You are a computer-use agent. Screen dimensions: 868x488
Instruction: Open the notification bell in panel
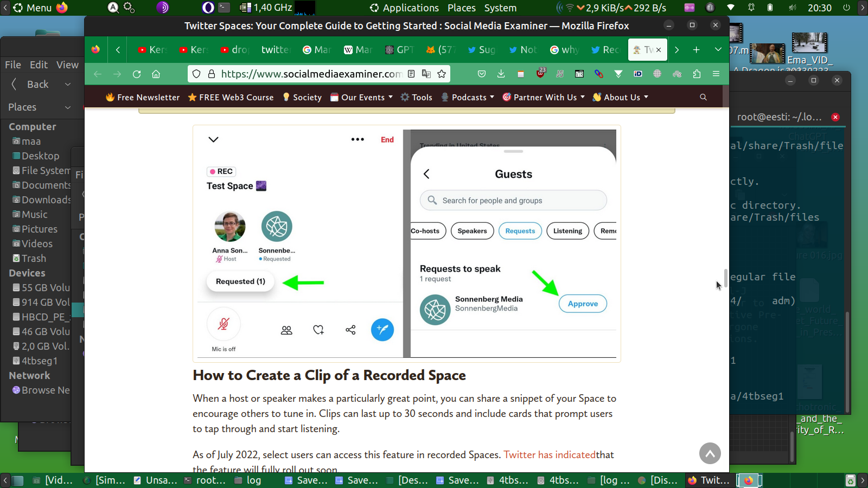[751, 8]
